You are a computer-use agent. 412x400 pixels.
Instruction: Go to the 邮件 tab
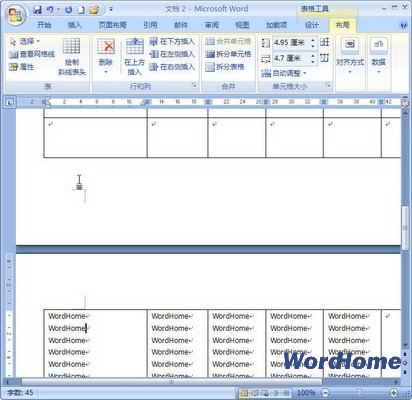(181, 25)
